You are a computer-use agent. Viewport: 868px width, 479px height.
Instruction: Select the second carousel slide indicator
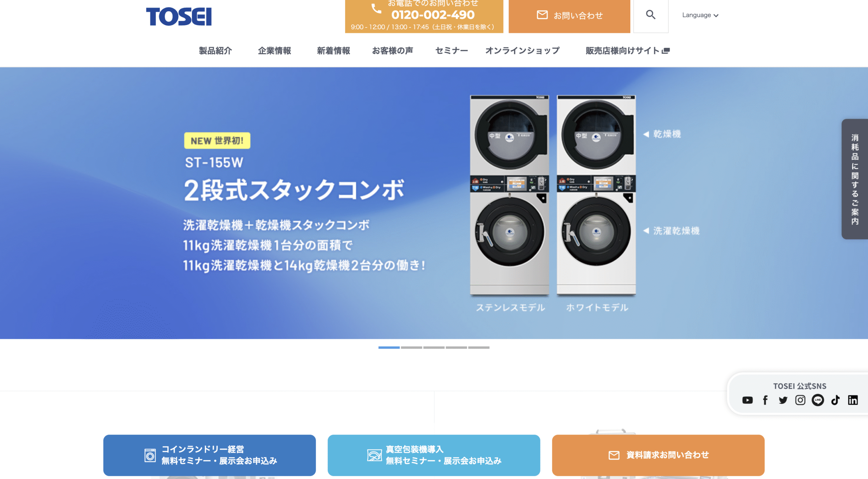[x=411, y=347]
